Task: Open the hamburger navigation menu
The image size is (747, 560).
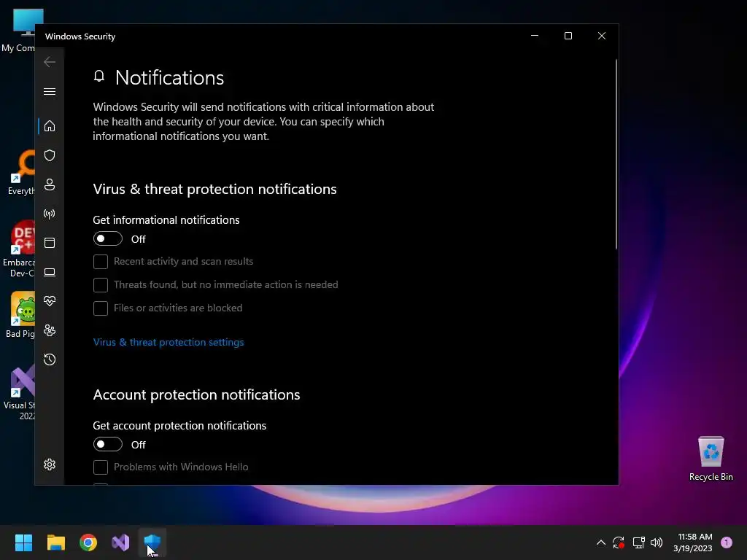Action: click(50, 91)
